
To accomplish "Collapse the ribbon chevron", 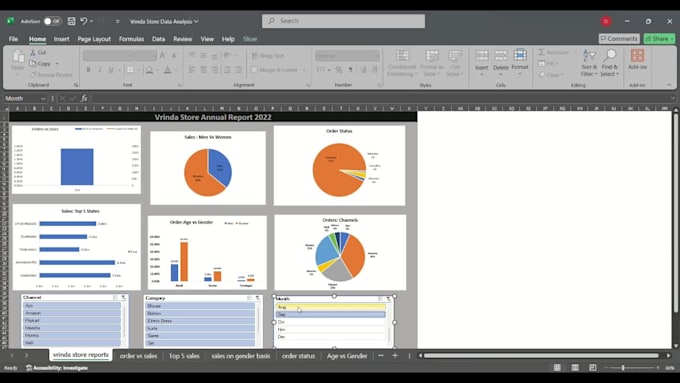I will coord(668,85).
